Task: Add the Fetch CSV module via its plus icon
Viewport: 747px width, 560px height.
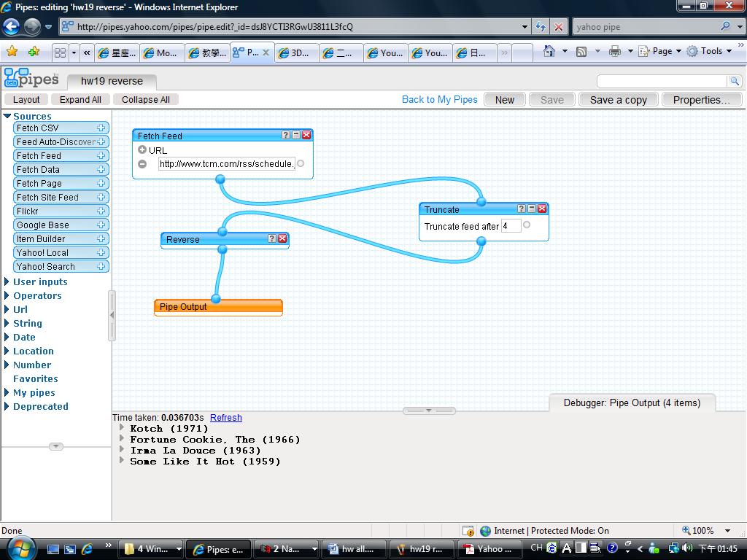Action: [101, 128]
